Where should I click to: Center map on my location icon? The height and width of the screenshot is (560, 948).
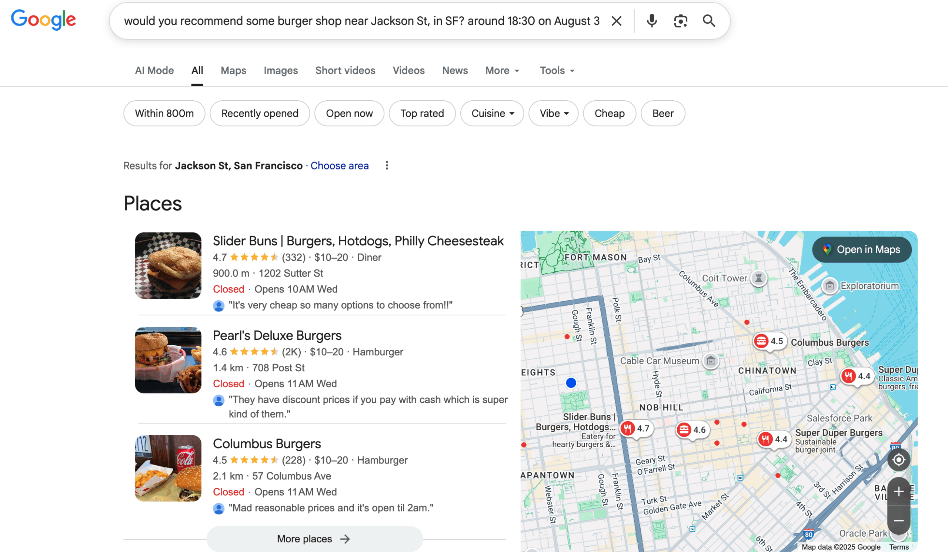click(x=898, y=460)
